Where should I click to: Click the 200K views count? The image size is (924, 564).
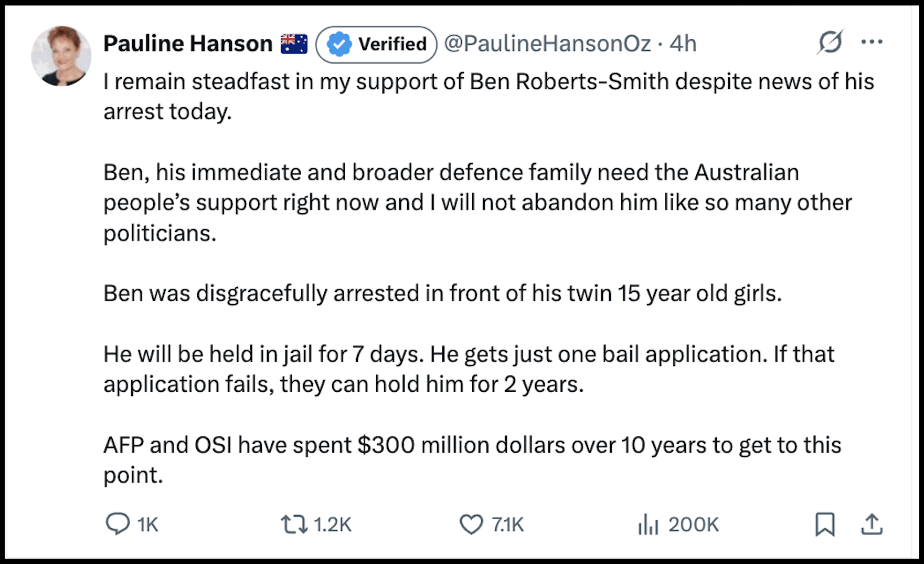(693, 524)
